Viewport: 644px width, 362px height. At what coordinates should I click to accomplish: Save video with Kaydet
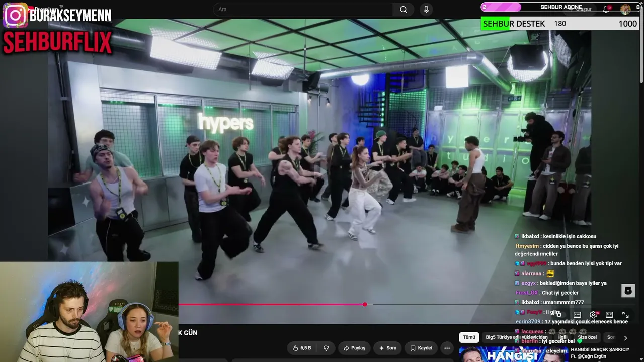[x=421, y=348]
